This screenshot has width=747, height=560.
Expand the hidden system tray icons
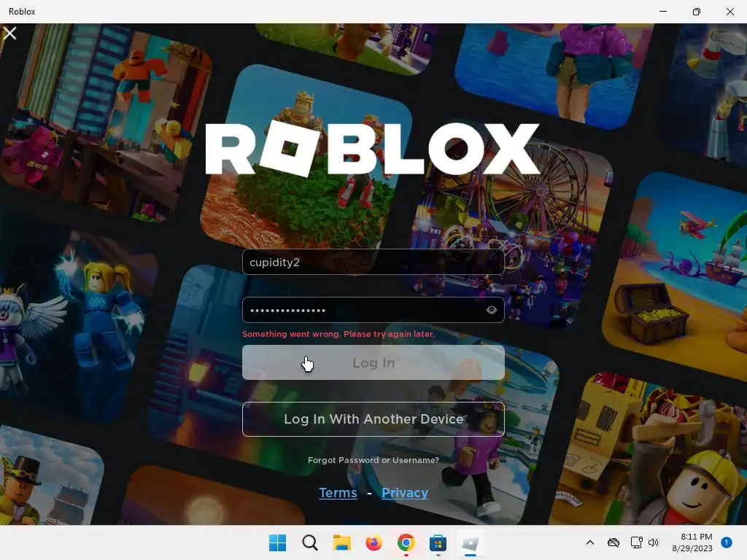click(589, 542)
